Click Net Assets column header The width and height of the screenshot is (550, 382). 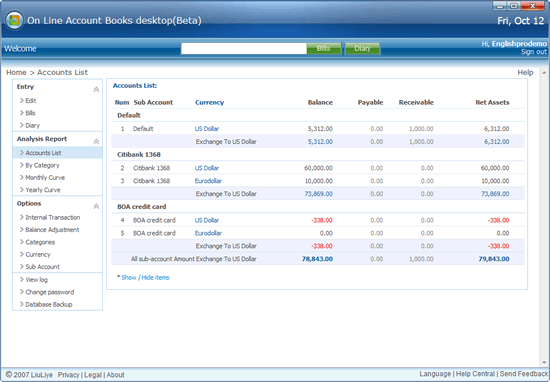[x=492, y=102]
